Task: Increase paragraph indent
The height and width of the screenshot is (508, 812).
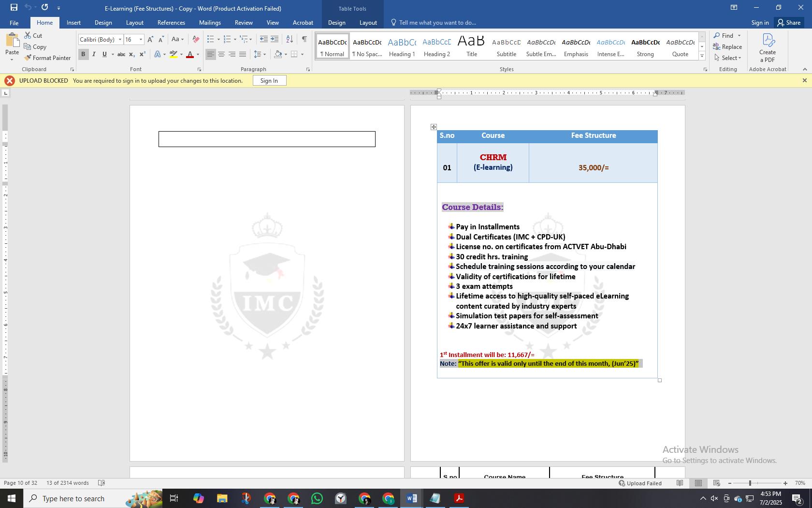Action: pos(274,39)
